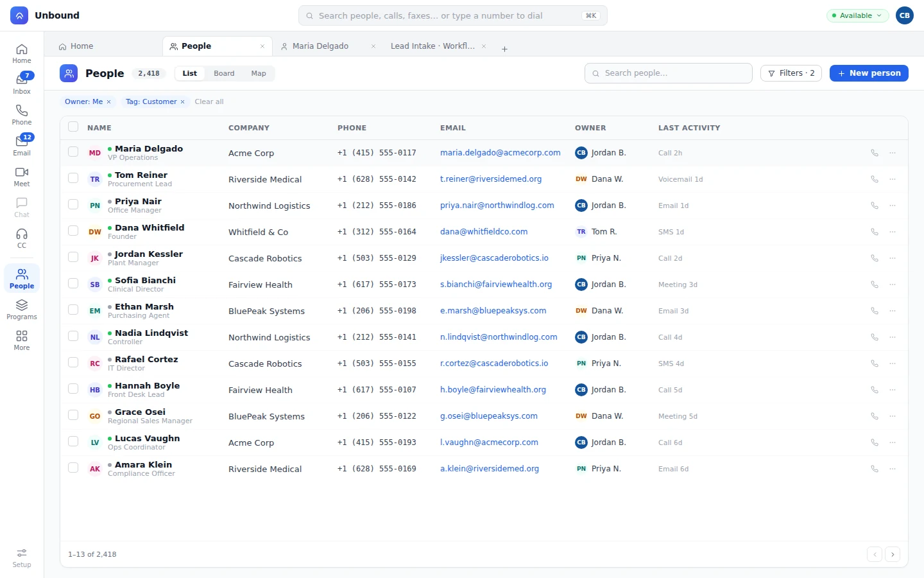Remove the Tag: Customer filter chip
Screen dimensions: 924x578
[182, 101]
